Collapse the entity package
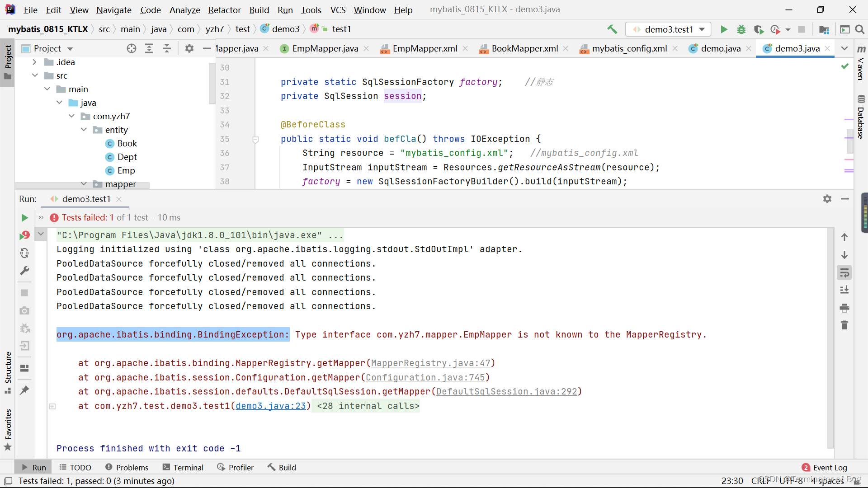The height and width of the screenshot is (488, 868). (84, 130)
